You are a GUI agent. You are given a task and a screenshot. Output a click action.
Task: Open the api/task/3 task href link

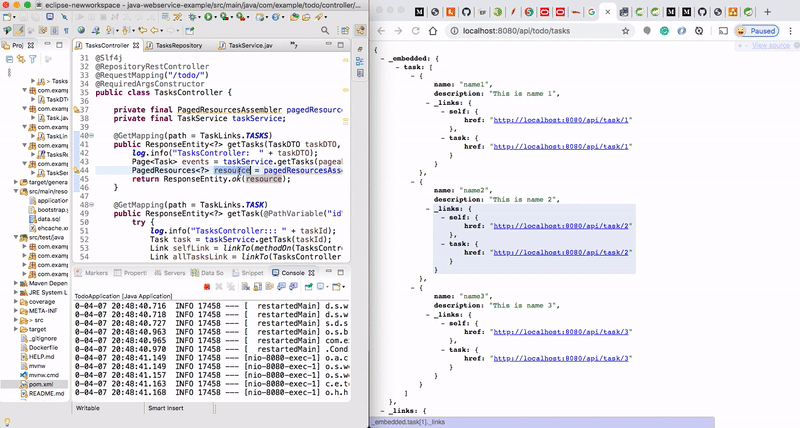click(561, 359)
